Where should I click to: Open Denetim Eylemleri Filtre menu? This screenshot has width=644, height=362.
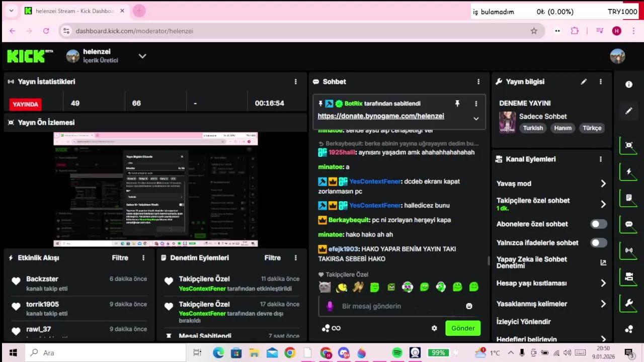273,257
